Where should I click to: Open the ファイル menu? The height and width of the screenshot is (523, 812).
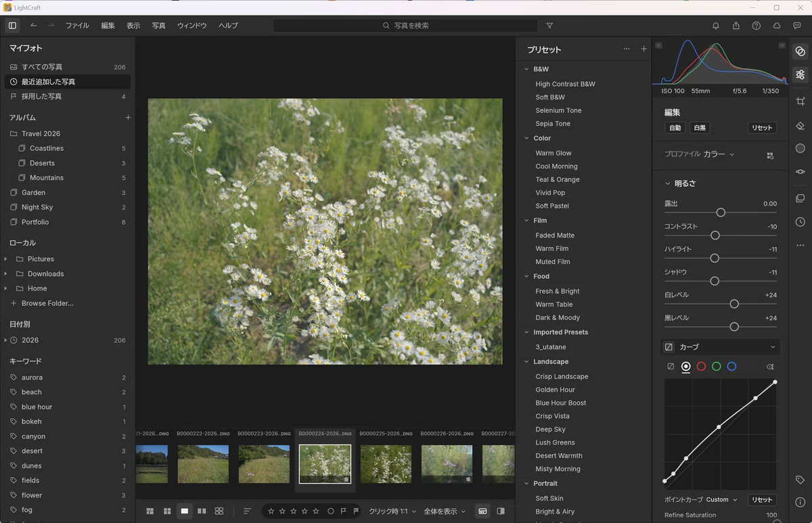coord(77,26)
